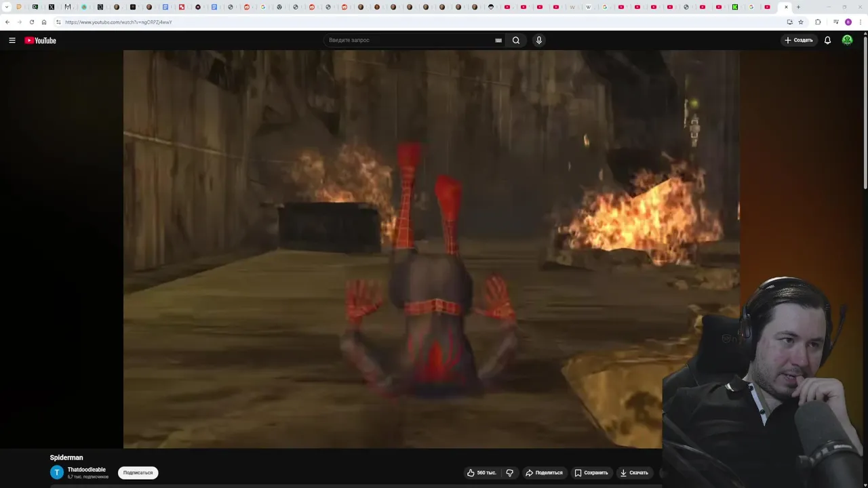Open the Thatdoodleable channel name link
Viewport: 868px width, 488px height.
[87, 469]
